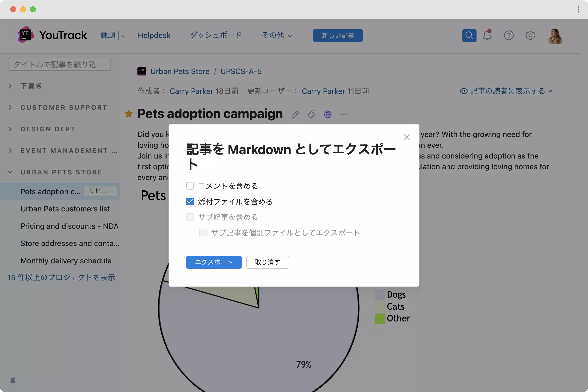The width and height of the screenshot is (588, 392).
Task: Click the エクスポート button
Action: point(214,262)
